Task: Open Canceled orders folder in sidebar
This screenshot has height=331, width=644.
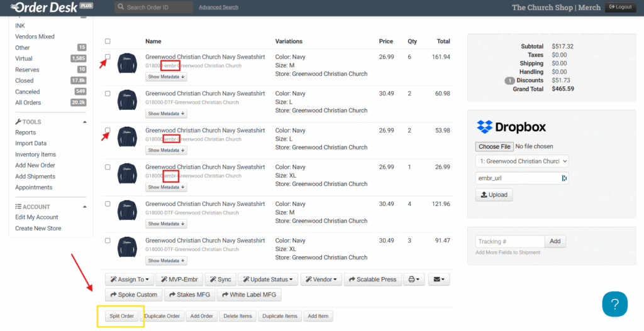Action: click(x=27, y=92)
